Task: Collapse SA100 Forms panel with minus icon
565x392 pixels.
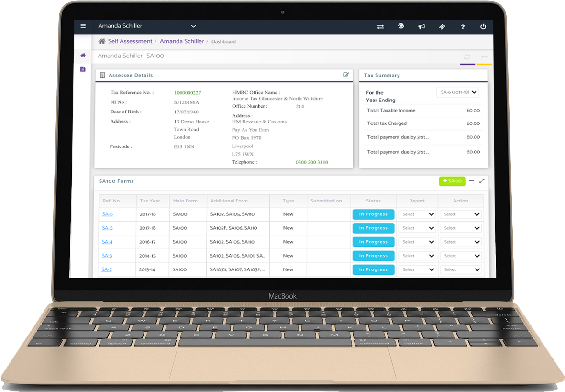Action: tap(471, 181)
